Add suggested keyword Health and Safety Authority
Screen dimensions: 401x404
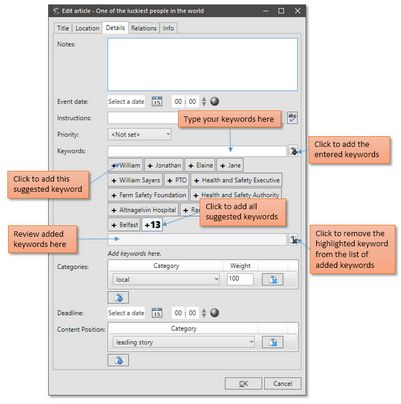236,195
